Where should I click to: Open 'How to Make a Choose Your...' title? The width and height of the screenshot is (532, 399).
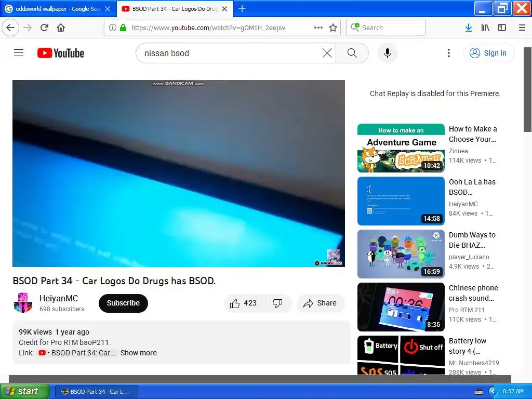(x=473, y=134)
